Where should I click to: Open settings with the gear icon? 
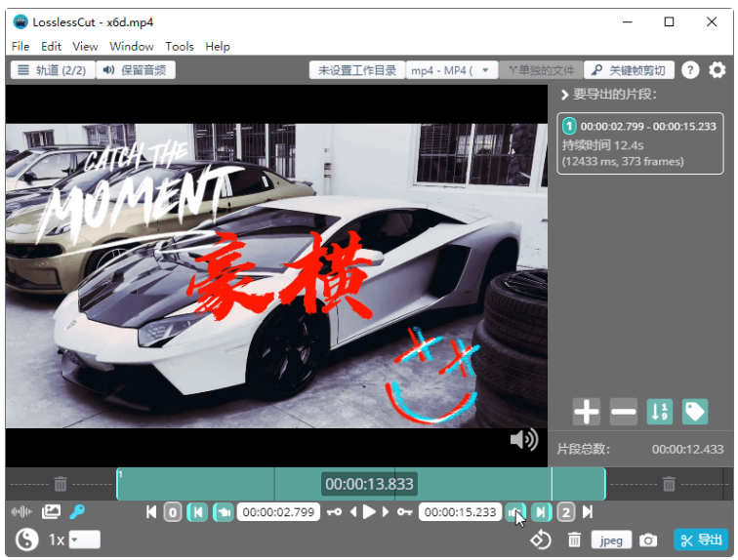717,70
